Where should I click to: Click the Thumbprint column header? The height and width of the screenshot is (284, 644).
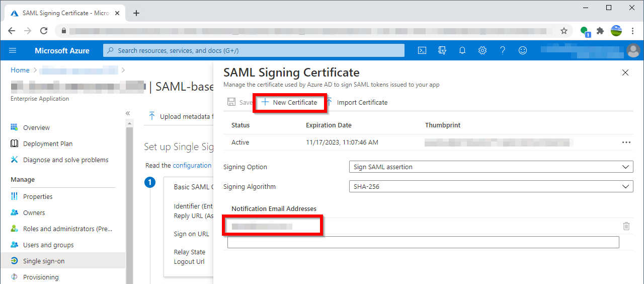(x=443, y=125)
